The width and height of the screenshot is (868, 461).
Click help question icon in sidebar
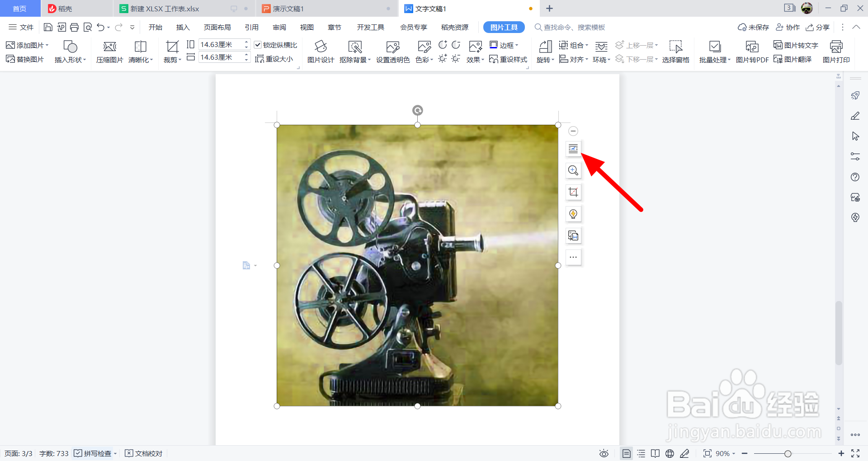point(855,177)
